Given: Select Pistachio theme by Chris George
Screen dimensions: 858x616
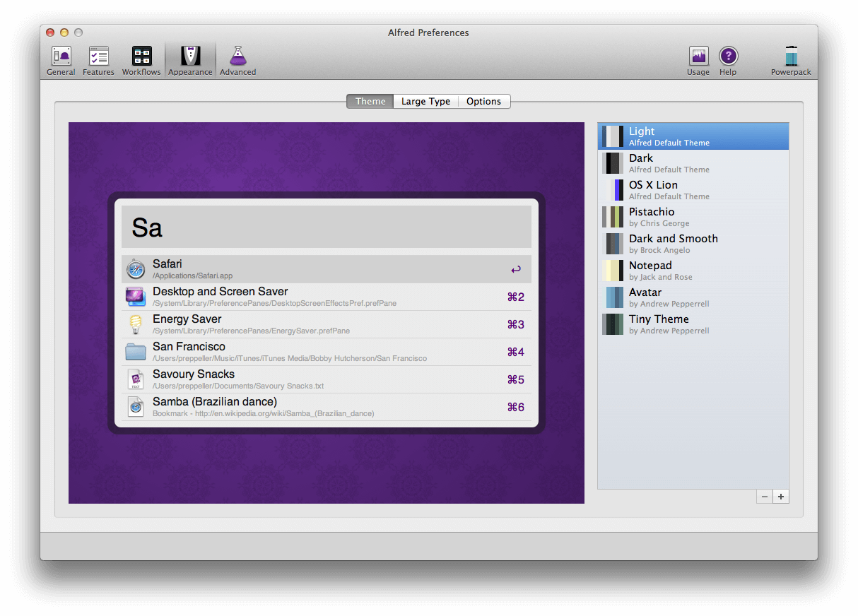Looking at the screenshot, I should 678,217.
